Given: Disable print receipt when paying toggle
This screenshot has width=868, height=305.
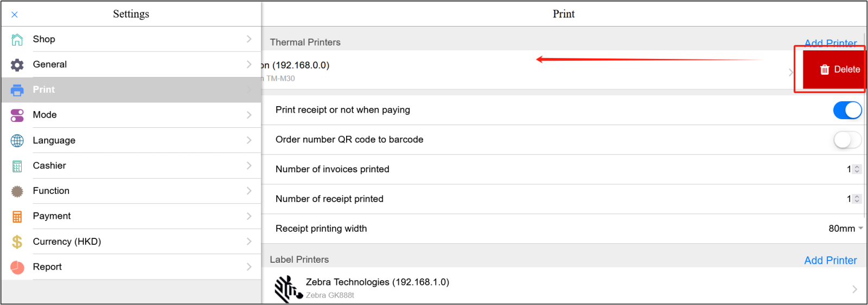Looking at the screenshot, I should (x=847, y=110).
